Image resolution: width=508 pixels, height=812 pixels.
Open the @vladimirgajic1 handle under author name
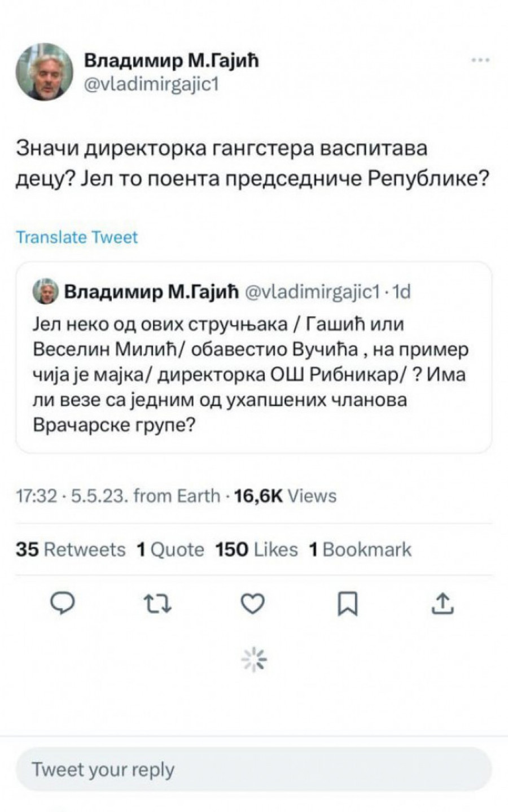pos(151,84)
